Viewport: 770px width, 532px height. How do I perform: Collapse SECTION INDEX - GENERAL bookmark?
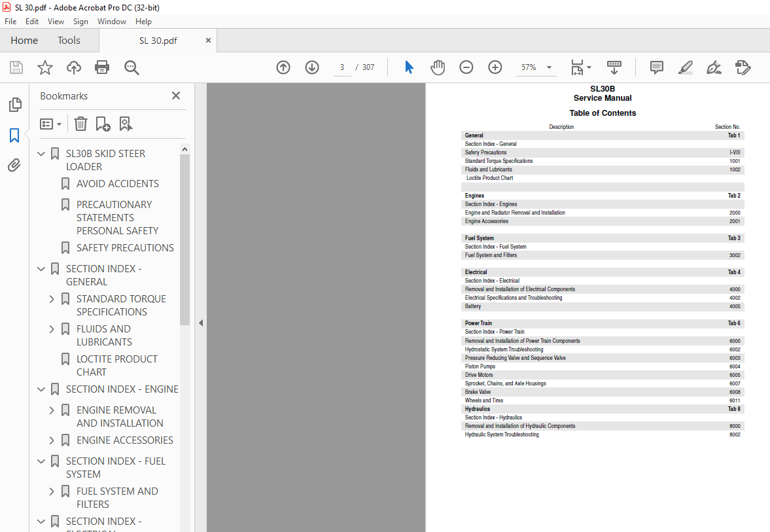pos(41,269)
